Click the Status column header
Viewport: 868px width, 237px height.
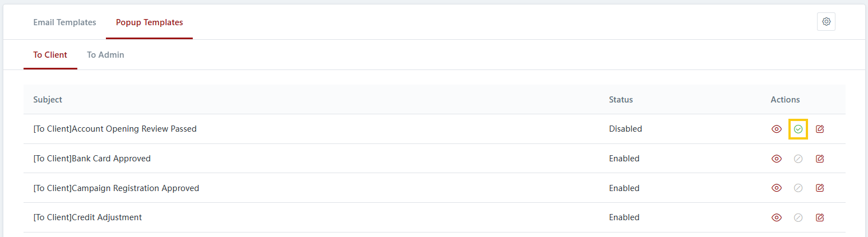(x=621, y=100)
